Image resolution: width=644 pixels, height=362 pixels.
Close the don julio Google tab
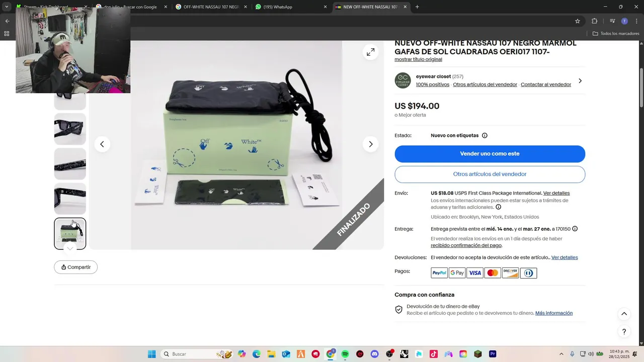pyautogui.click(x=166, y=7)
